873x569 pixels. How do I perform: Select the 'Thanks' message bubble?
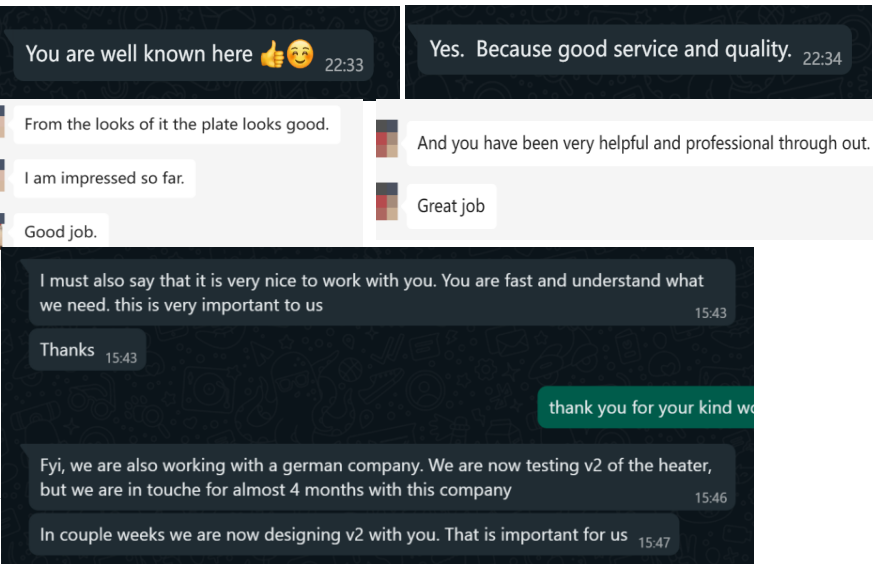pyautogui.click(x=87, y=350)
